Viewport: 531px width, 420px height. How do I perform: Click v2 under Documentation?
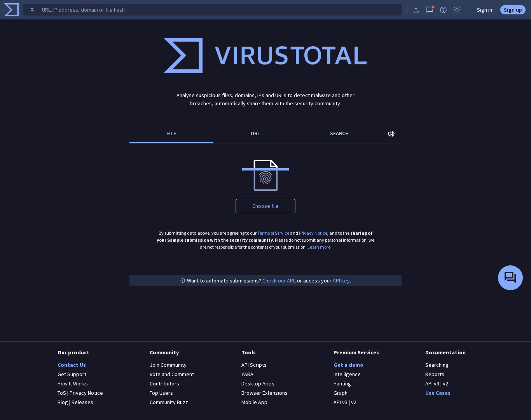[x=445, y=383]
